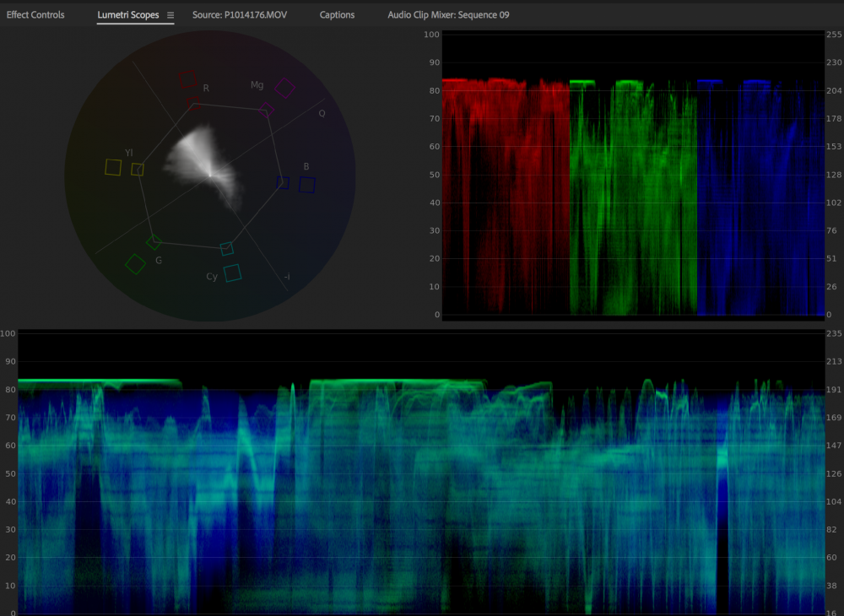Click the outer yellow target box on vectorscope

pyautogui.click(x=112, y=167)
